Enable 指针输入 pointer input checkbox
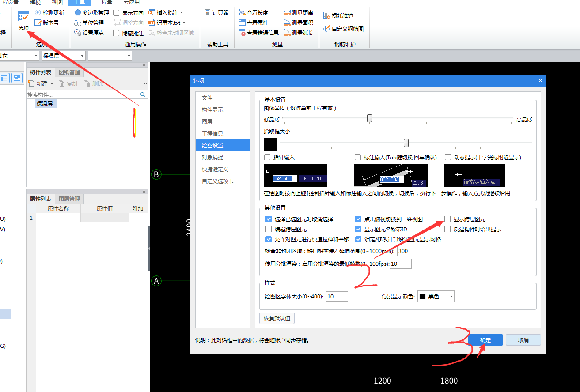 coord(267,157)
